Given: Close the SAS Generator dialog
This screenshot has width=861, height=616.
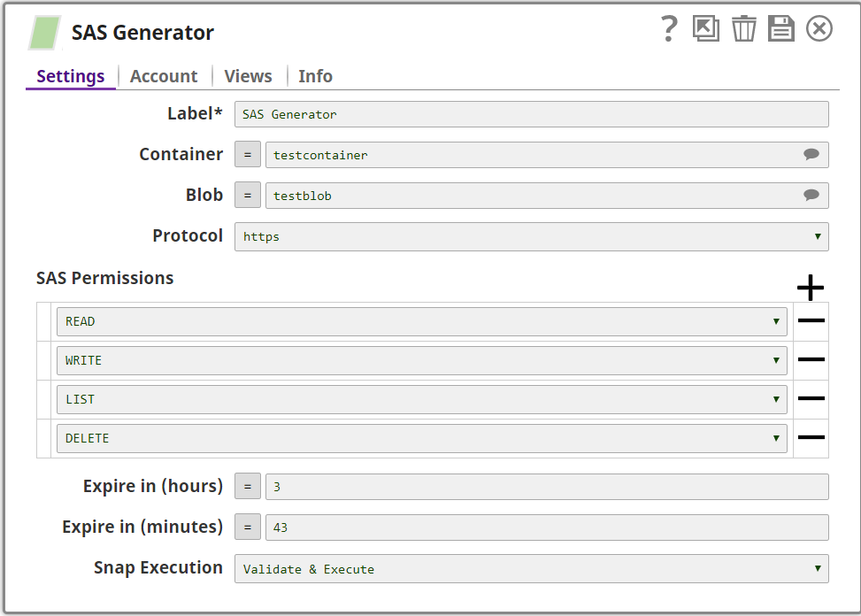Looking at the screenshot, I should 819,29.
